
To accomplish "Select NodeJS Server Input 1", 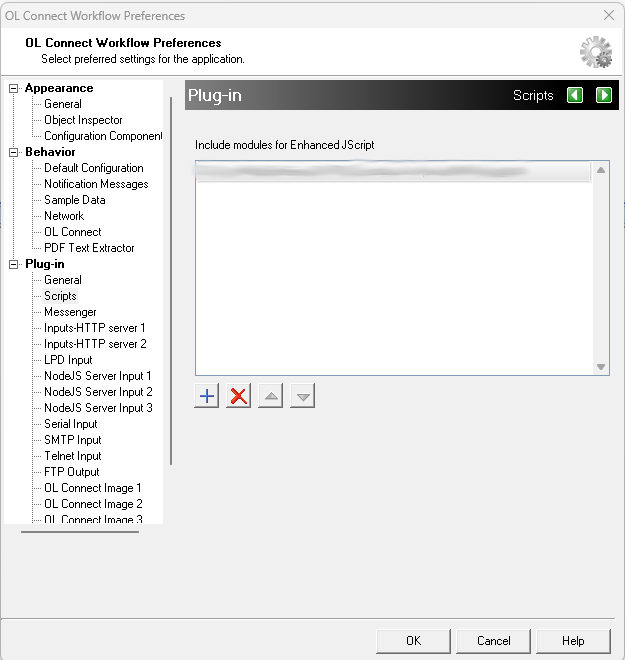I will [97, 376].
